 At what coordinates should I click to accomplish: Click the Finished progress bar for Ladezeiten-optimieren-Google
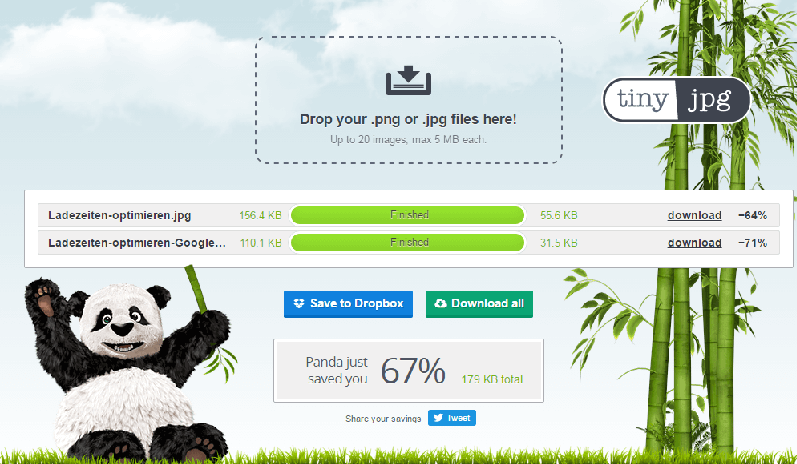tap(408, 242)
